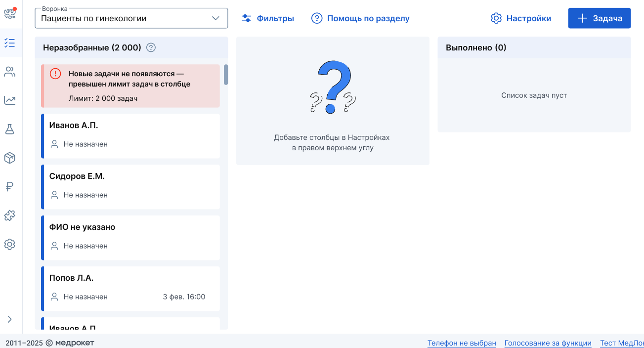This screenshot has height=348, width=644.
Task: Expand the left sidebar with chevron arrow
Action: point(10,319)
